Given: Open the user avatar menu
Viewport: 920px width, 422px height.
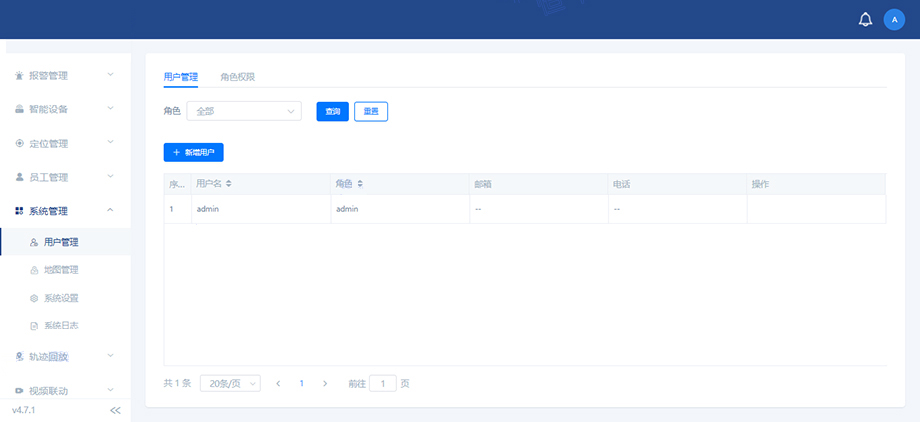Looking at the screenshot, I should [x=894, y=20].
